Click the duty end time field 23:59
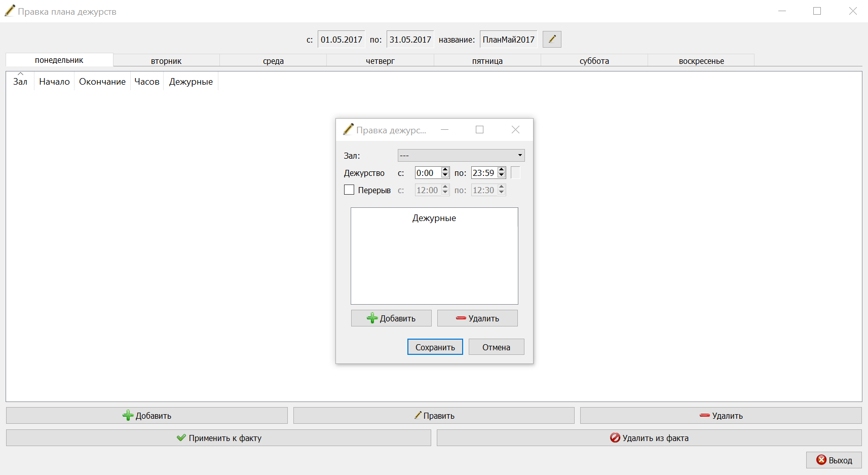 pyautogui.click(x=484, y=173)
